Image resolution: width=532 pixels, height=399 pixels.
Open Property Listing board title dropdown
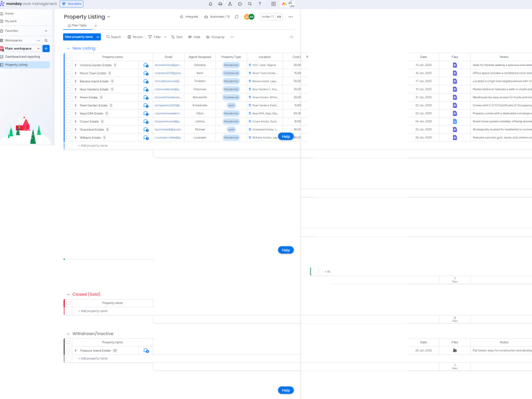click(x=109, y=16)
